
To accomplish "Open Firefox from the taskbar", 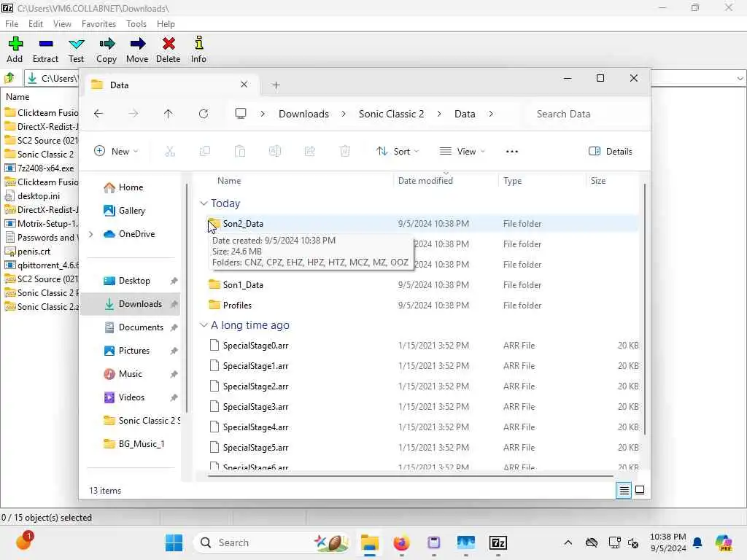I will click(401, 542).
